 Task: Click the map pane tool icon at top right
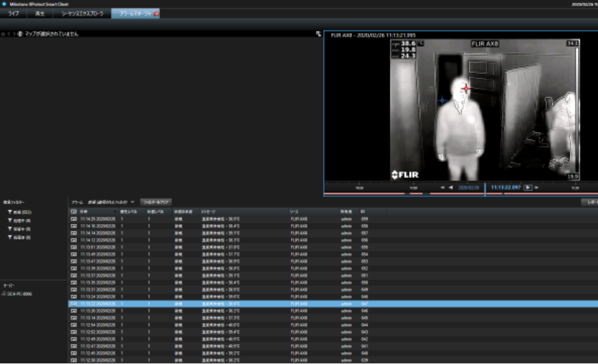(x=318, y=34)
